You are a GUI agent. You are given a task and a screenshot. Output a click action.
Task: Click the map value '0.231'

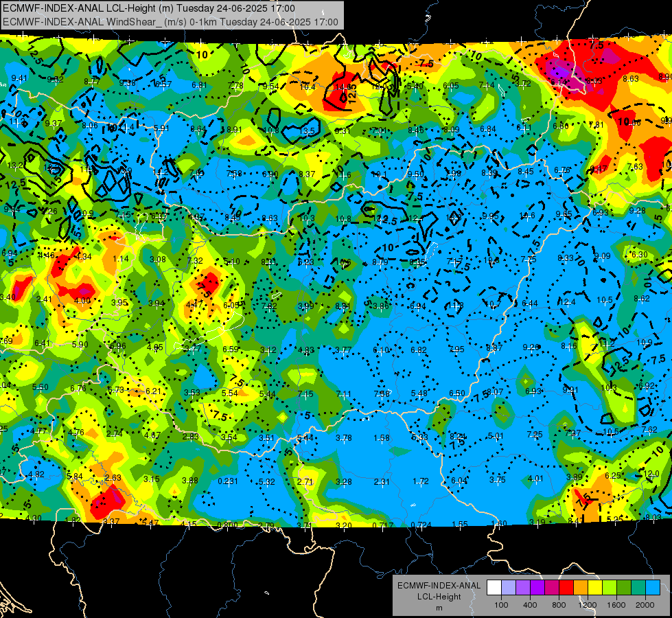point(228,481)
